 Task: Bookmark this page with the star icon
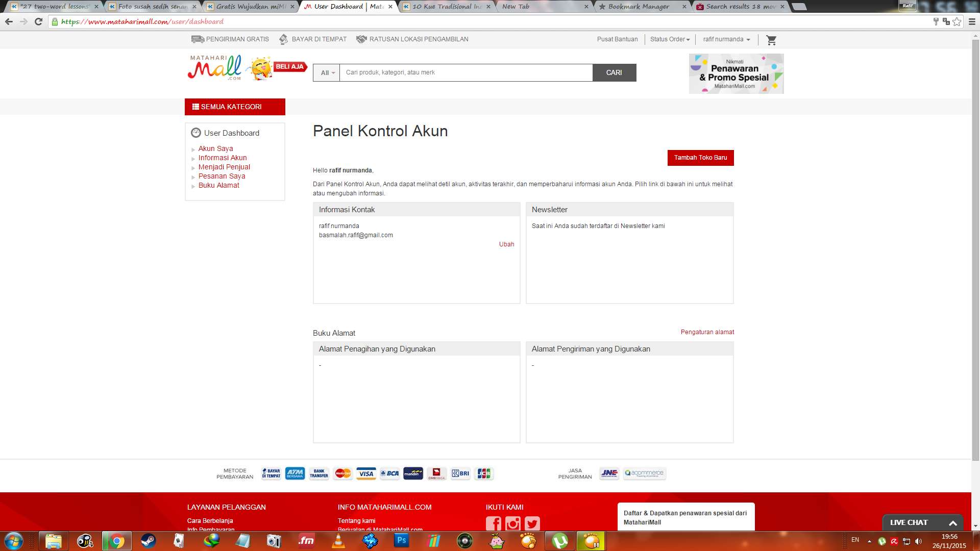point(957,21)
